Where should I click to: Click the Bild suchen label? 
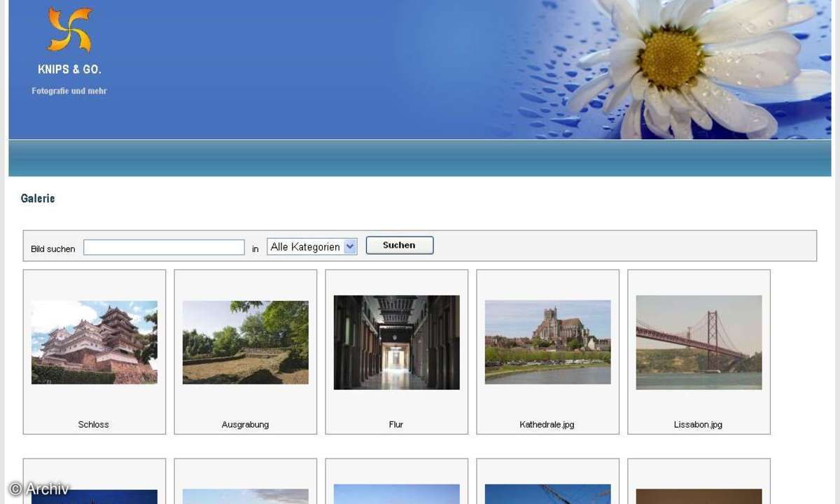[x=53, y=248]
